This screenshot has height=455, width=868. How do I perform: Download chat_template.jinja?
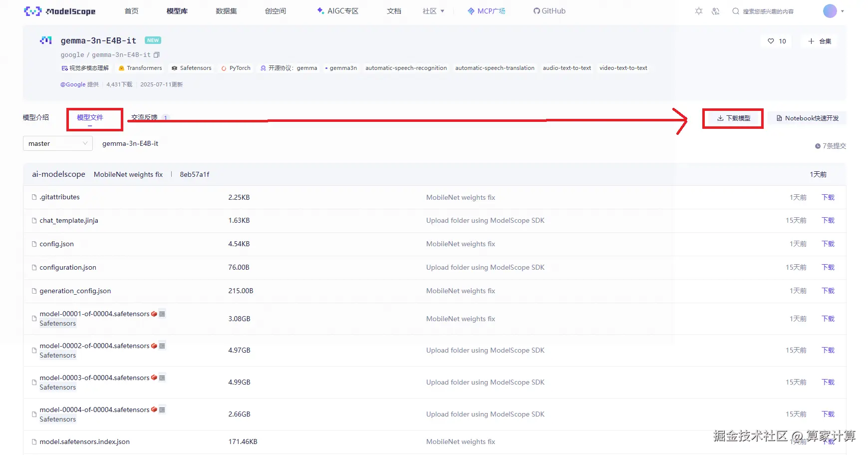pos(828,220)
